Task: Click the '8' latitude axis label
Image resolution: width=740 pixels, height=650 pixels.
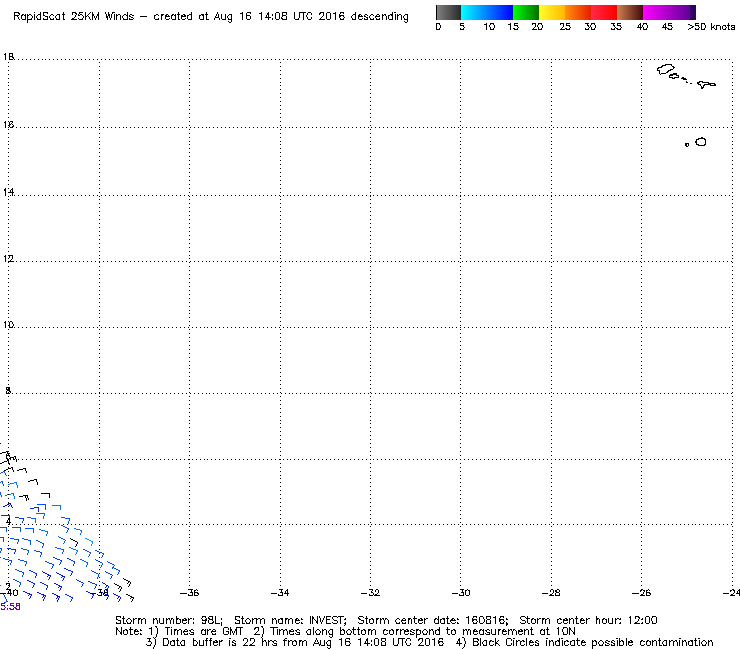Action: coord(8,390)
